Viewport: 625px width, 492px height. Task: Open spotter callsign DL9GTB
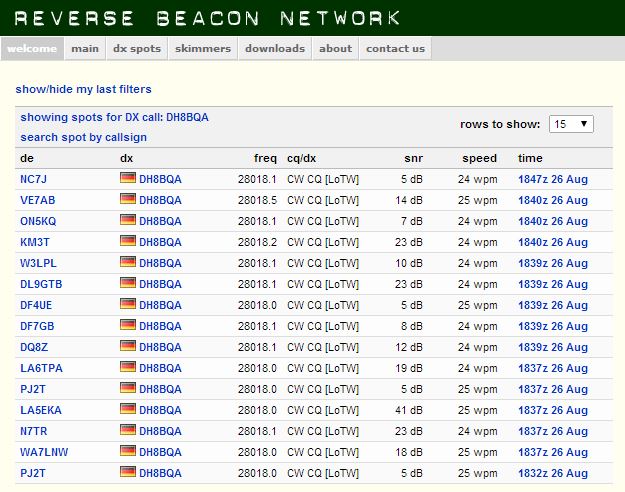pos(41,284)
